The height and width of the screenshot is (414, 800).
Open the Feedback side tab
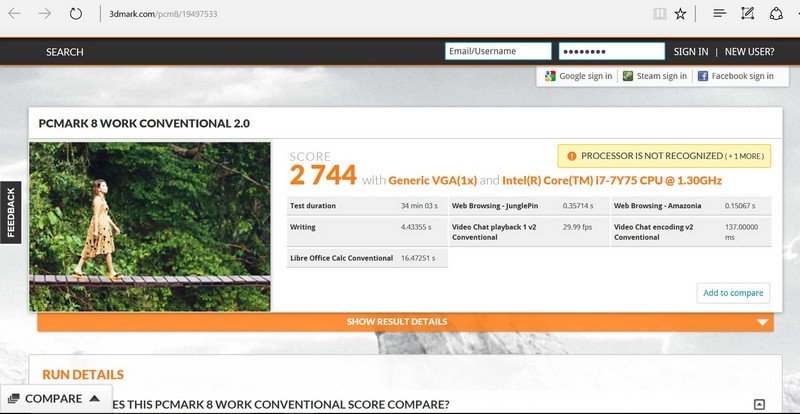click(x=11, y=212)
